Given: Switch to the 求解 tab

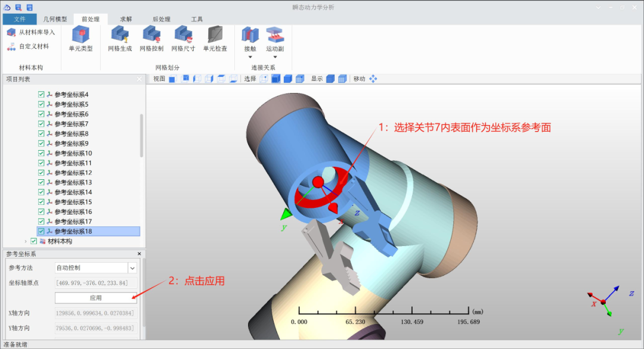Looking at the screenshot, I should (126, 19).
